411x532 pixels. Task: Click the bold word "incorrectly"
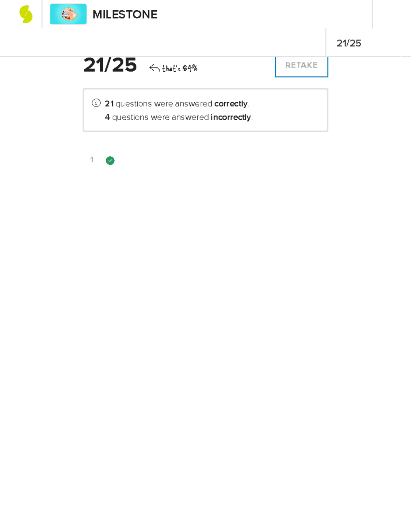coord(231,117)
